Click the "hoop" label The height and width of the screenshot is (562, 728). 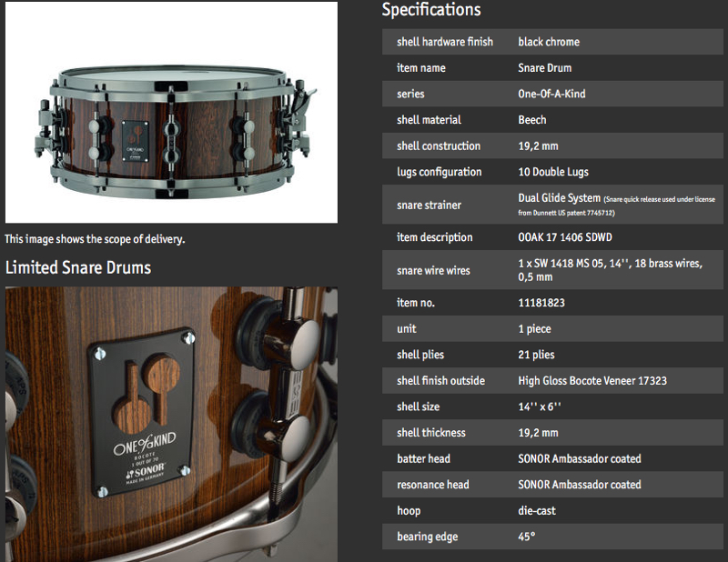pyautogui.click(x=409, y=511)
